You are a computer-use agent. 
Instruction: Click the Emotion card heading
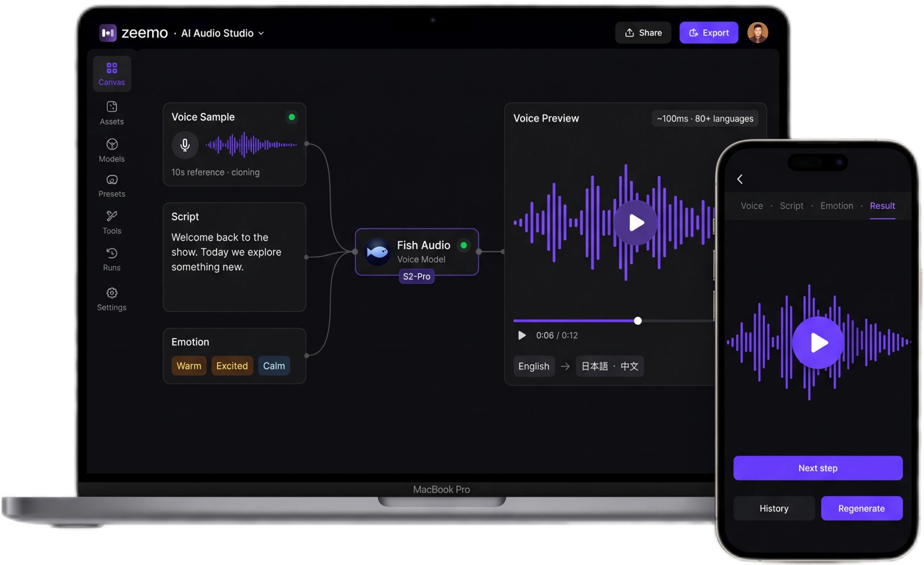click(190, 342)
